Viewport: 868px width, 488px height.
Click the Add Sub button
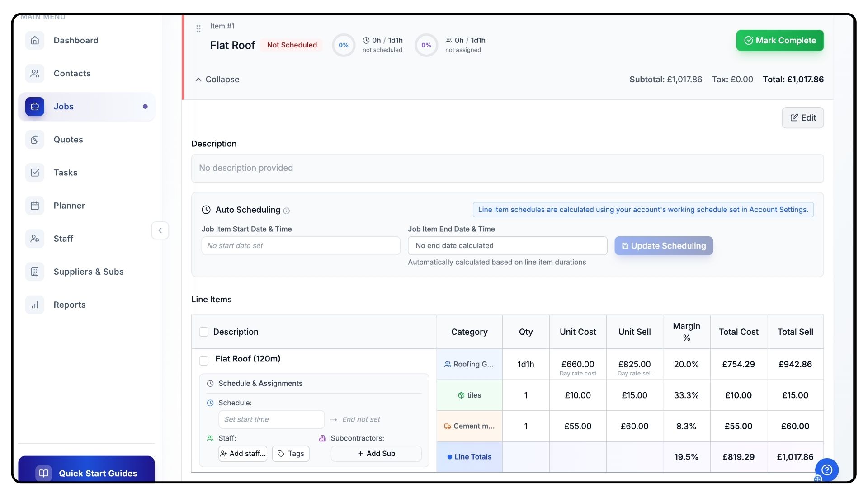coord(376,454)
